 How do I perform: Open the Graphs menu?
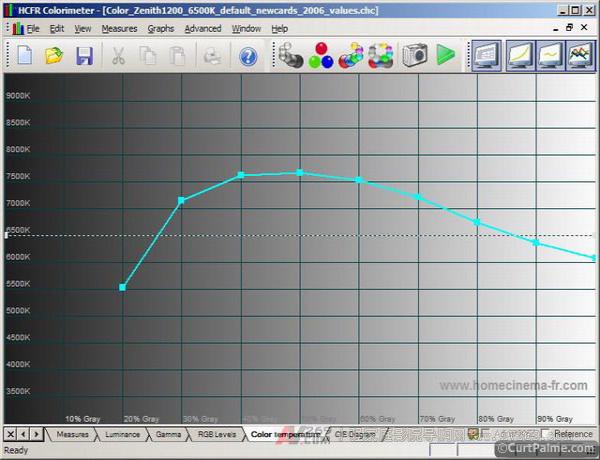pos(161,29)
